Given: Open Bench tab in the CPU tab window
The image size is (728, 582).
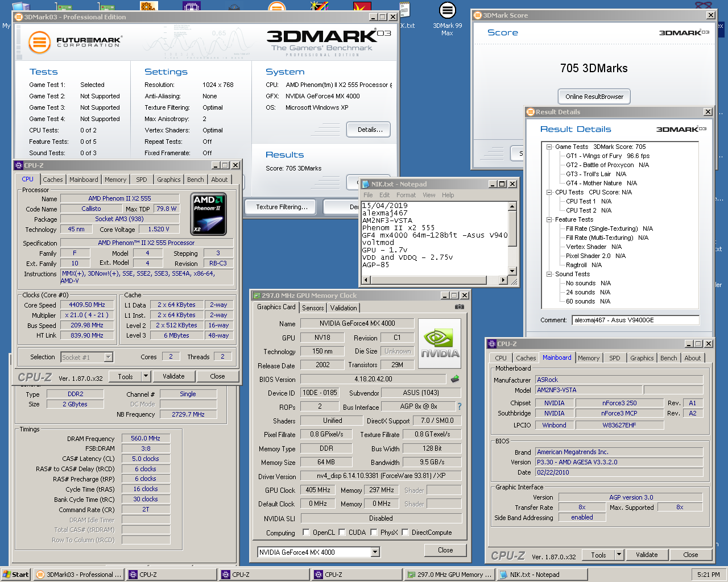Looking at the screenshot, I should click(x=195, y=180).
